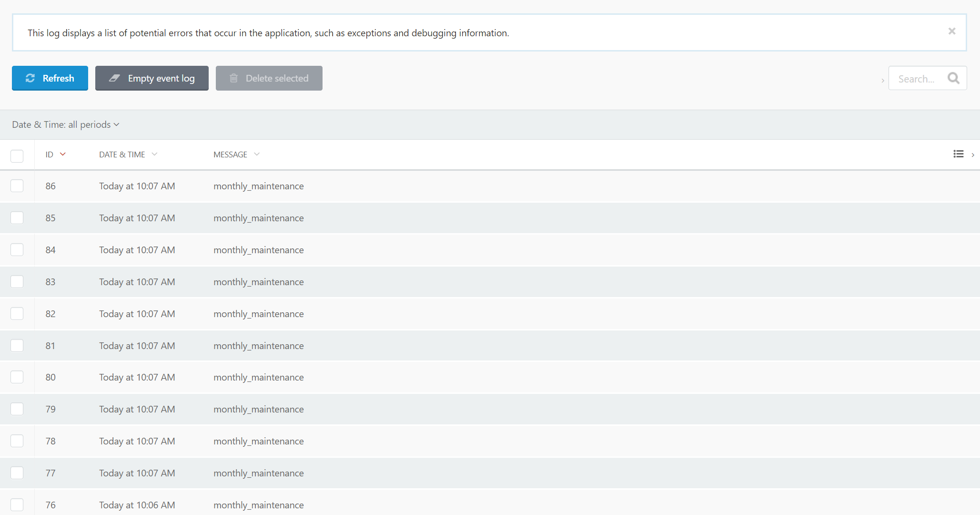Click the chevron right of the list icon

973,154
